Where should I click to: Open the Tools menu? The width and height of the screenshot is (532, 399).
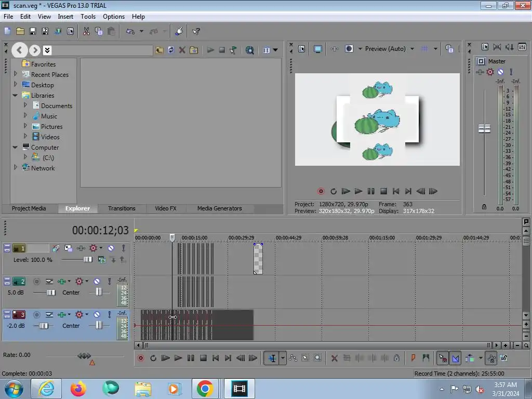pos(88,16)
